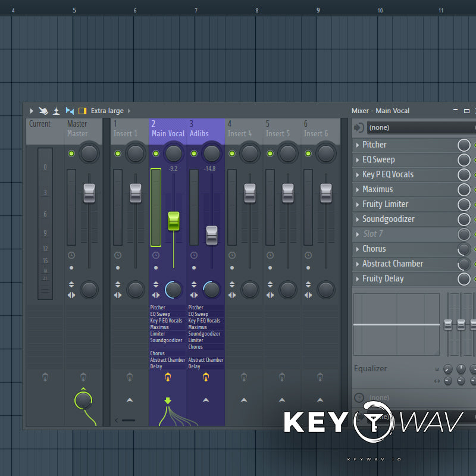Open the mixer options menu arrow
Screen dimensions: 476x476
[x=32, y=111]
